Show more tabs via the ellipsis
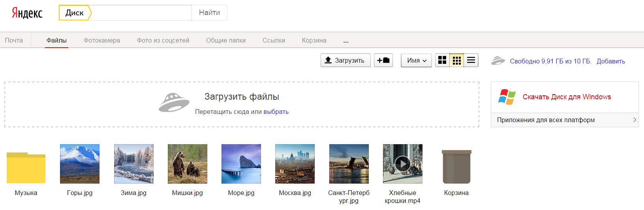 (346, 41)
